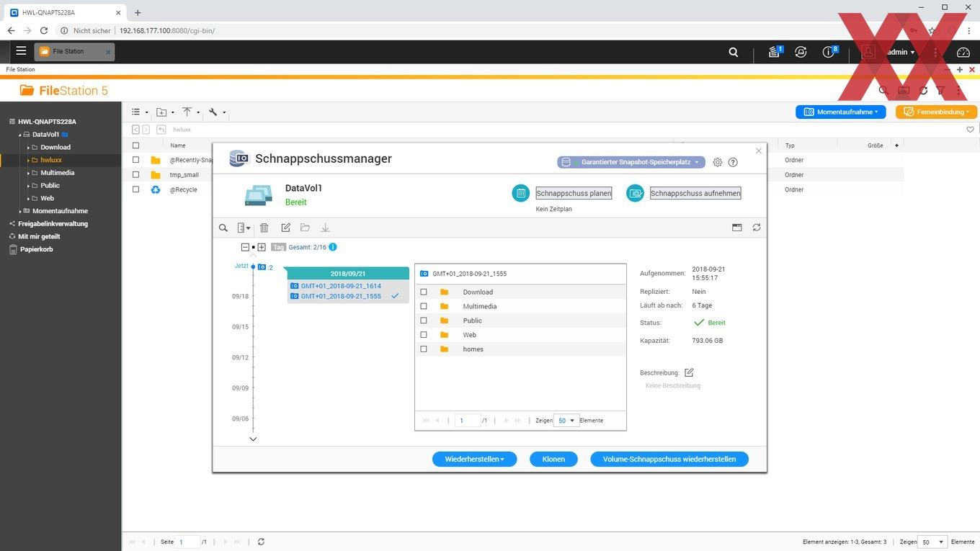980x551 pixels.
Task: Click the Schnappschuss planen button
Action: (574, 193)
